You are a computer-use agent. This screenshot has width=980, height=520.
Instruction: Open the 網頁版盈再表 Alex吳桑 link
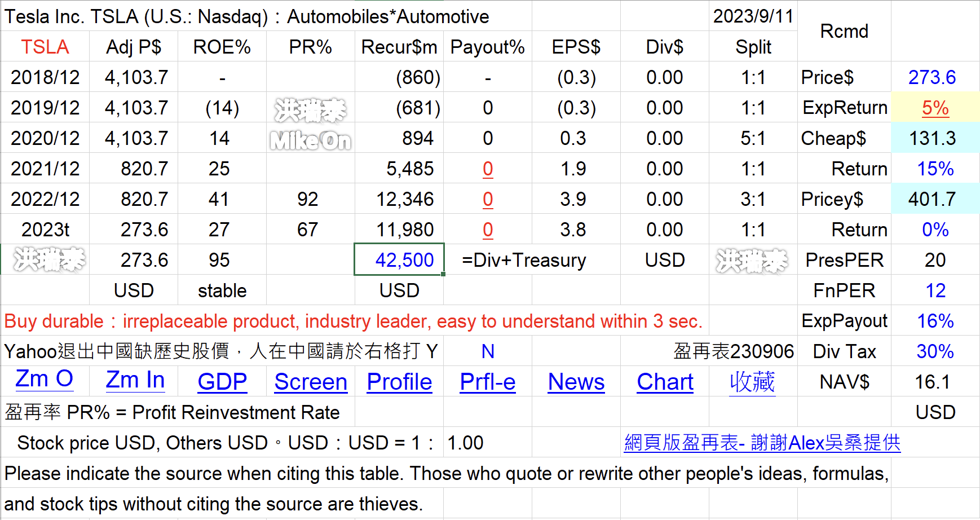tap(762, 443)
